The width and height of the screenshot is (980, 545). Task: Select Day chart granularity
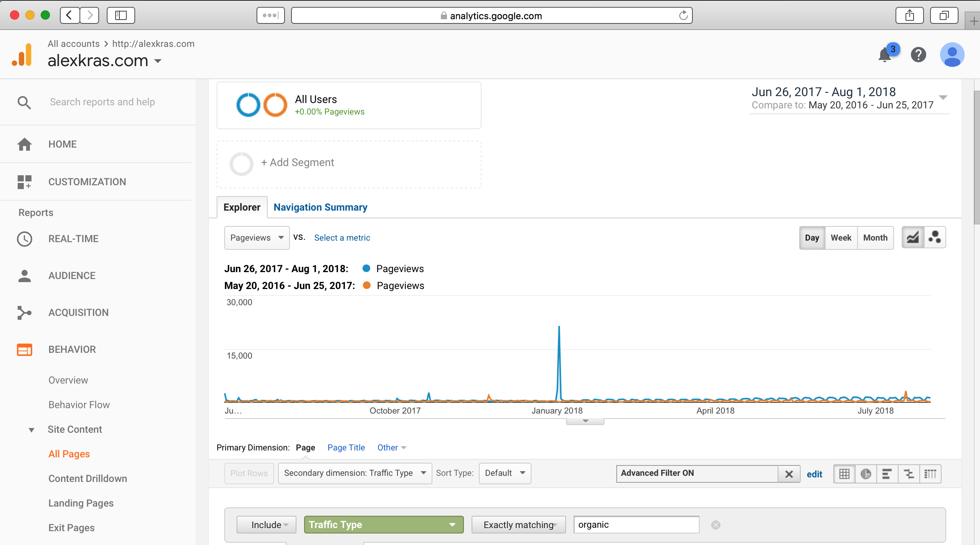(812, 238)
